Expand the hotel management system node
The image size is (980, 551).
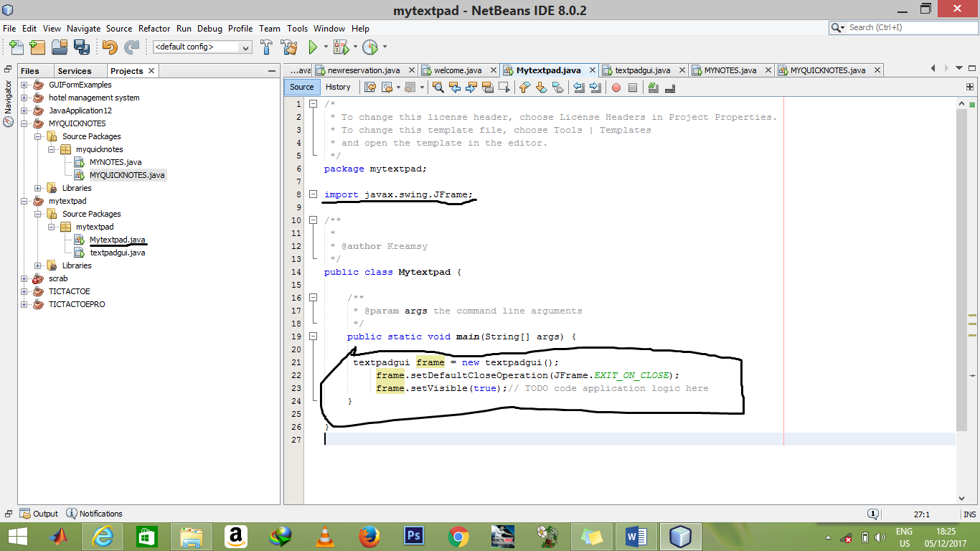click(25, 98)
